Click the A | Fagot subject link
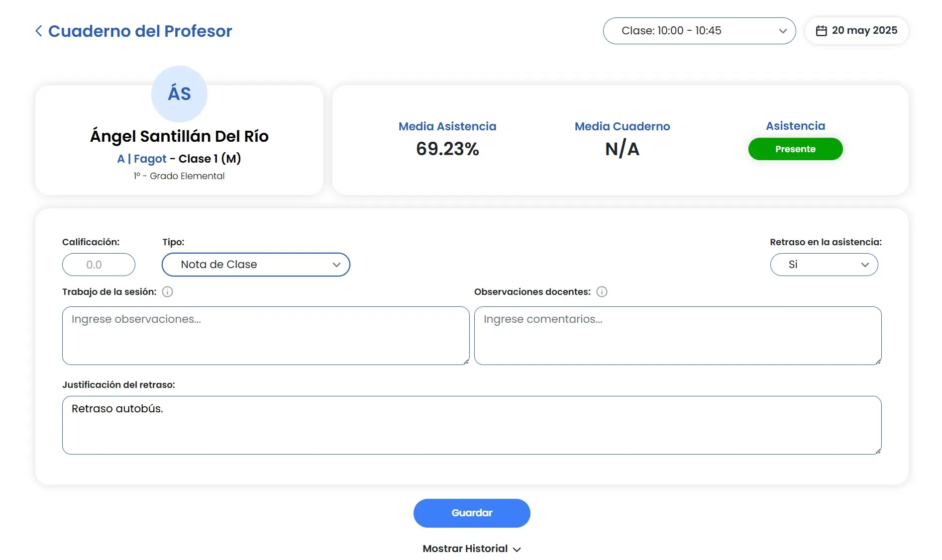The image size is (942, 560). tap(142, 159)
